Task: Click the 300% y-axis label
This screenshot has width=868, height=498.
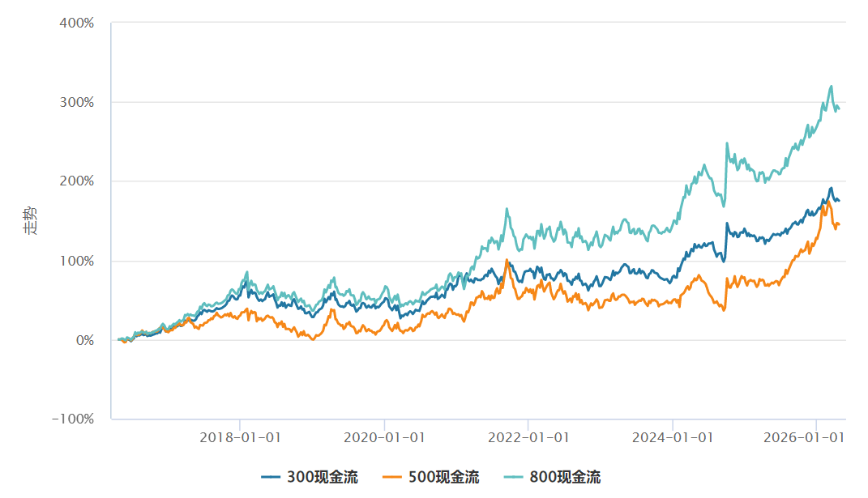Action: coord(78,102)
